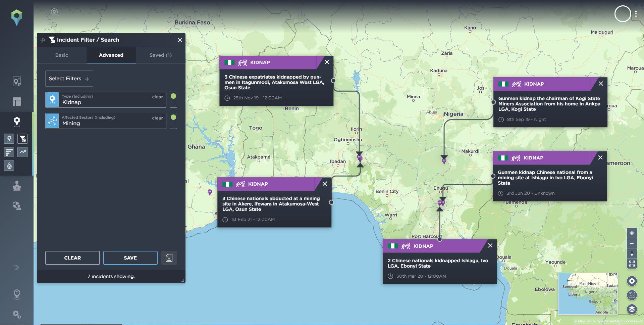
Task: Open the map layers stack button
Action: pyautogui.click(x=632, y=309)
